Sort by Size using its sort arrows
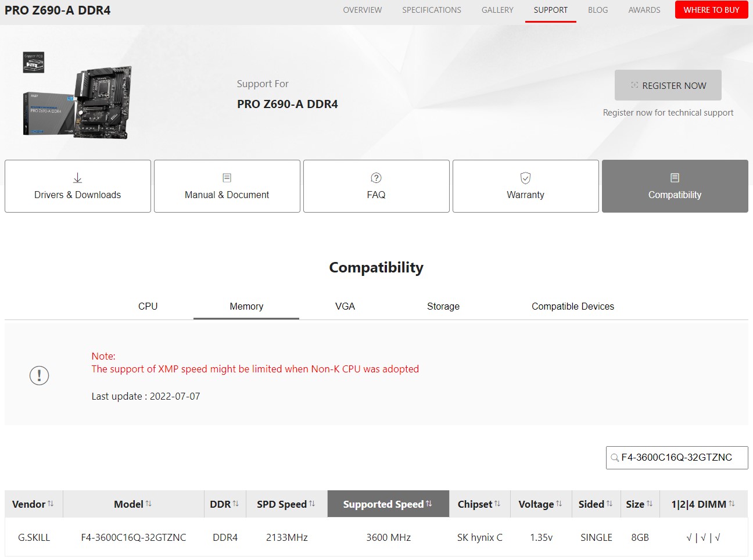Image resolution: width=753 pixels, height=560 pixels. (x=650, y=504)
